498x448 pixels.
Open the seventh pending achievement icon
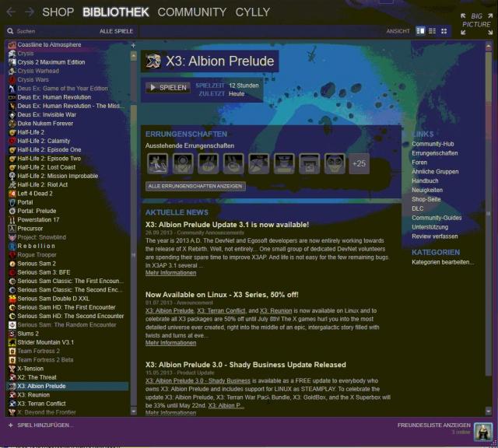(310, 163)
